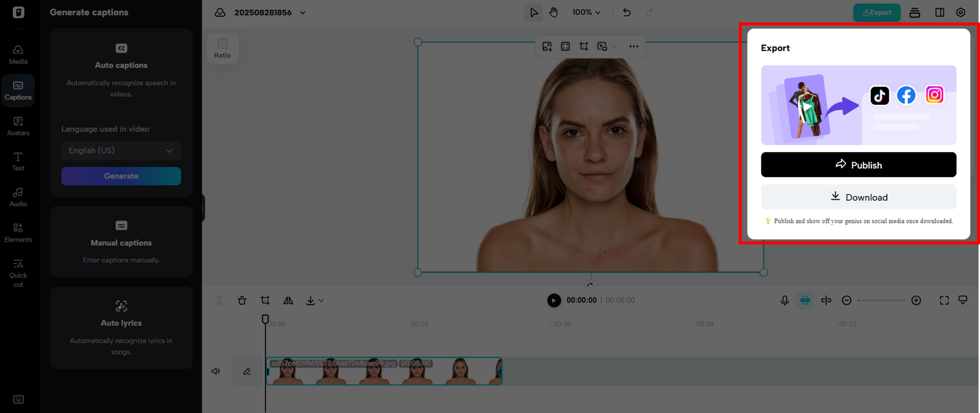
Task: Mute the track with the speaker icon
Action: (216, 371)
